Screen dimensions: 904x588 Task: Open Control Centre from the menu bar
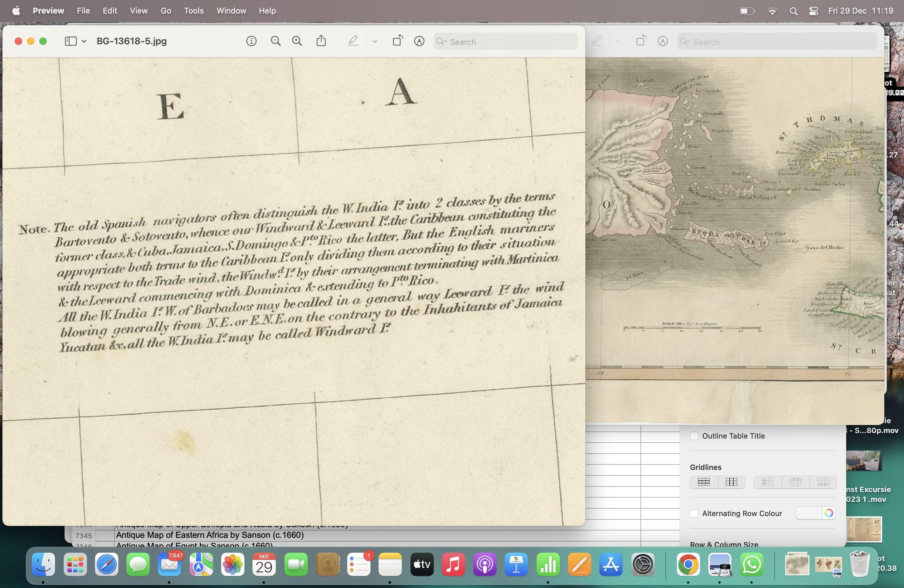[814, 11]
